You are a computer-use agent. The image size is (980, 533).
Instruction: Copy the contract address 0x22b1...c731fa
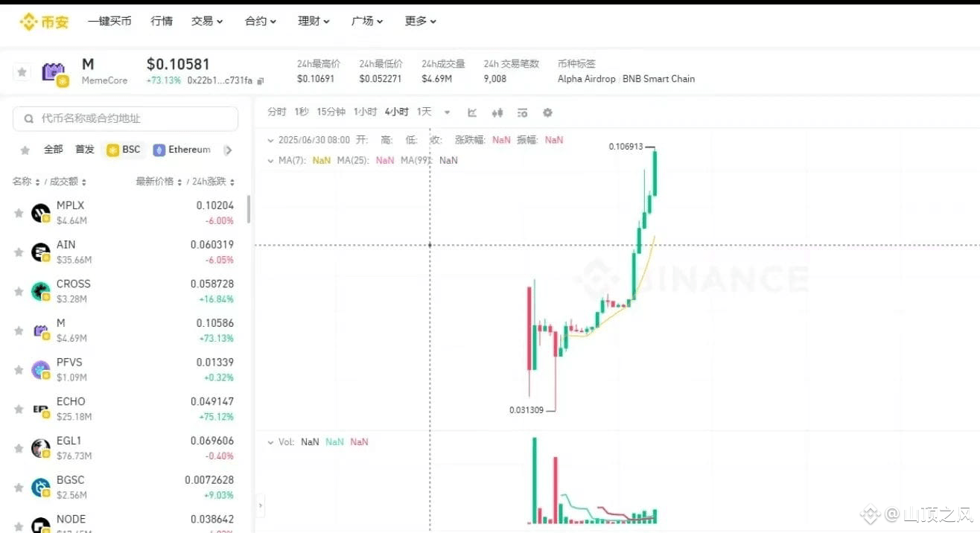pos(260,80)
